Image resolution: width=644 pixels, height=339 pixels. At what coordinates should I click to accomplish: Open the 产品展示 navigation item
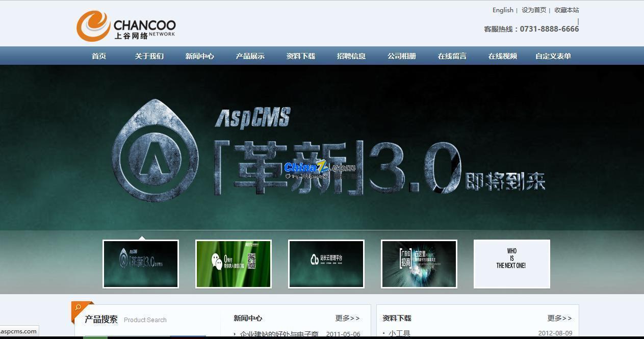click(250, 56)
